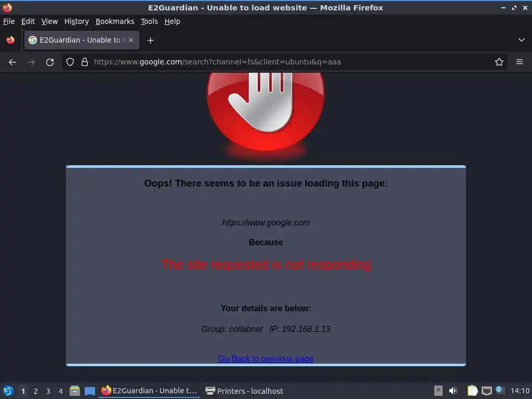Open the File menu

tap(9, 21)
